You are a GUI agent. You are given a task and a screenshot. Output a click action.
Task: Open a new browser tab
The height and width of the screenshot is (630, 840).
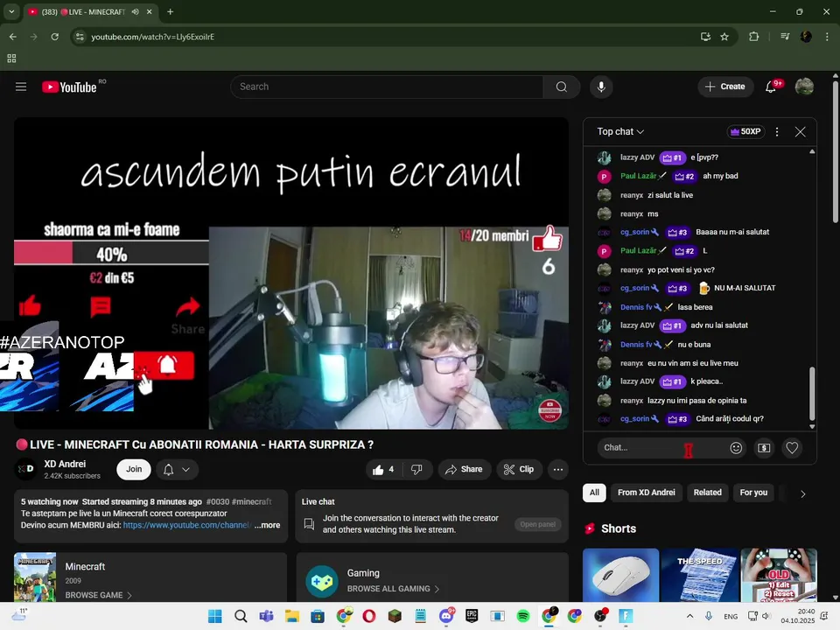tap(170, 11)
